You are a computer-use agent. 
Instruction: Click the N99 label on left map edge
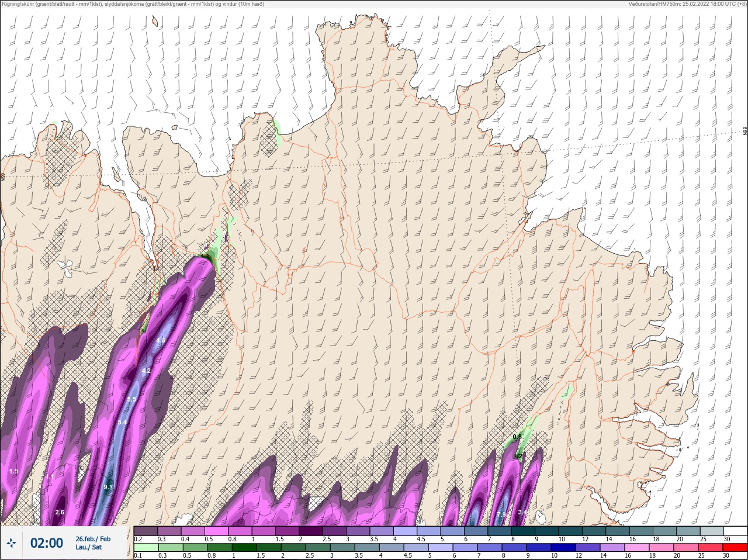click(x=3, y=177)
